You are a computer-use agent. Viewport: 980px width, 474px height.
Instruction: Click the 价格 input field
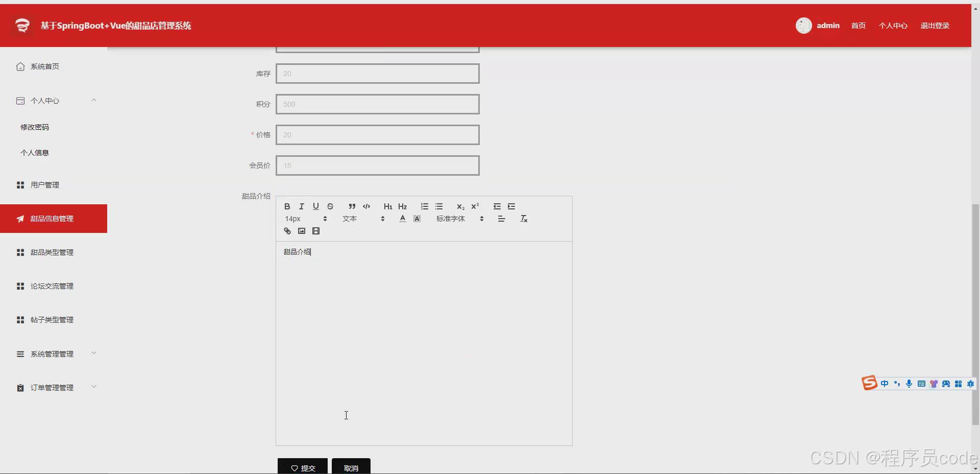pos(378,135)
